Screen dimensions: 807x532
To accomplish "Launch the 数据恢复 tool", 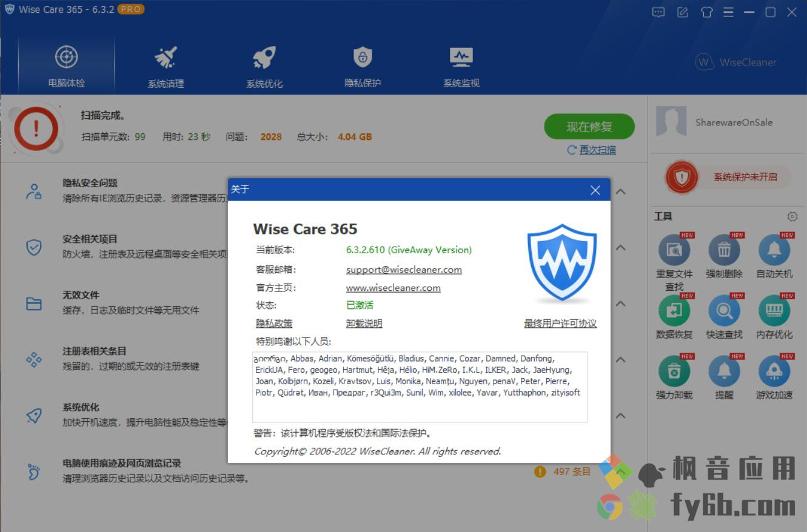I will click(x=674, y=316).
